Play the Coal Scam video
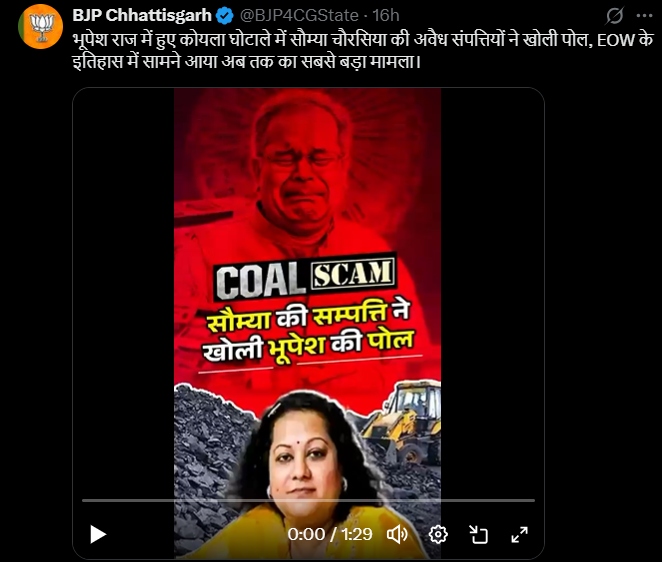 click(98, 535)
